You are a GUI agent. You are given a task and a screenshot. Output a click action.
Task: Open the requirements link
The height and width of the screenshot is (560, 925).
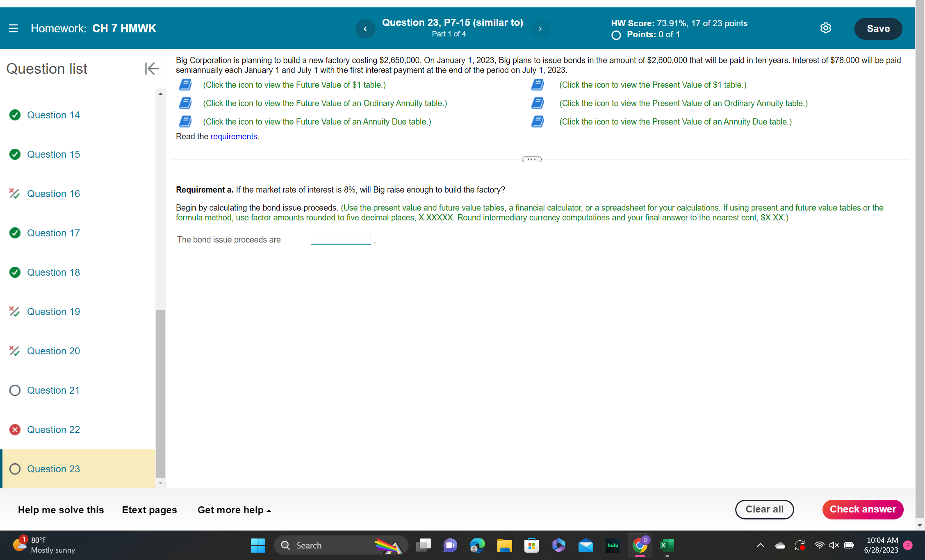[234, 136]
